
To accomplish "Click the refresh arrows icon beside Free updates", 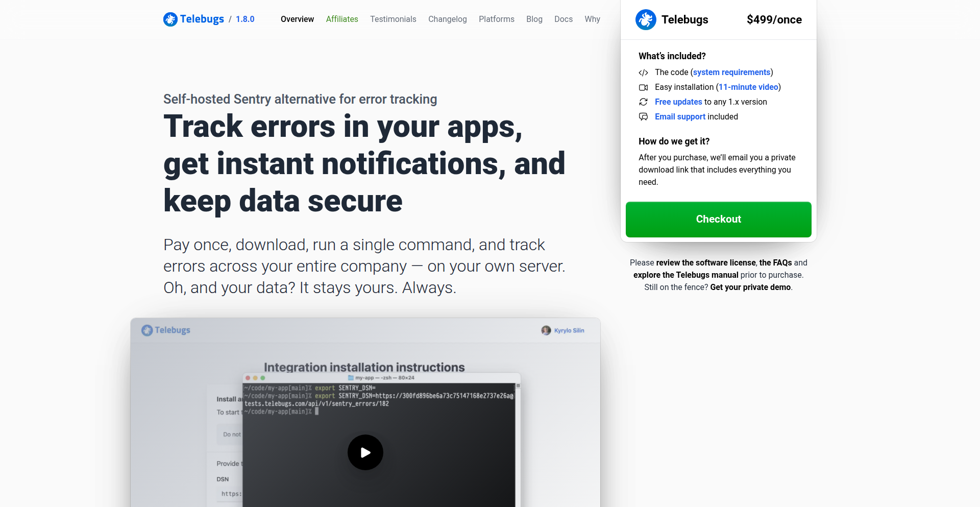I will point(643,102).
